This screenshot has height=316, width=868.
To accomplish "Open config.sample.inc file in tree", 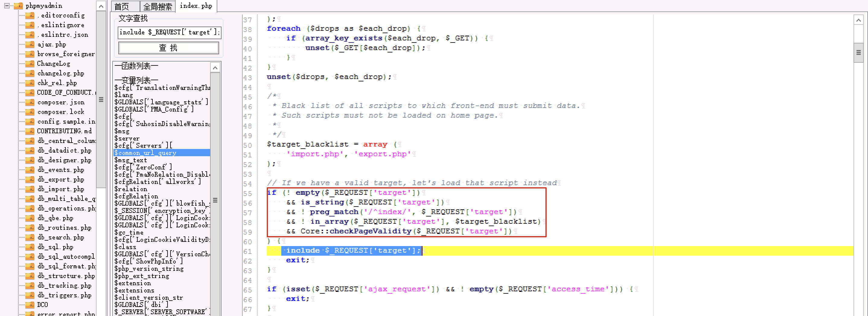I will click(66, 122).
